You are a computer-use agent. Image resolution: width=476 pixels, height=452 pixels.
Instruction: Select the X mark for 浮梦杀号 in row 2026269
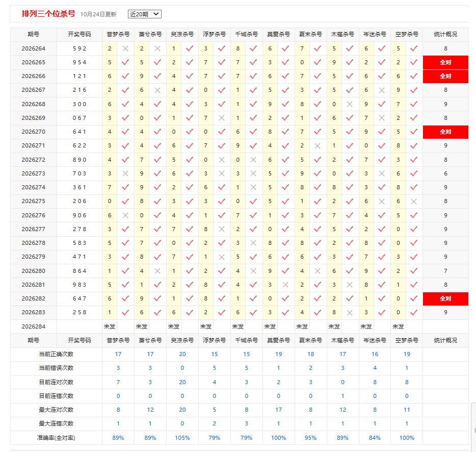click(x=222, y=118)
